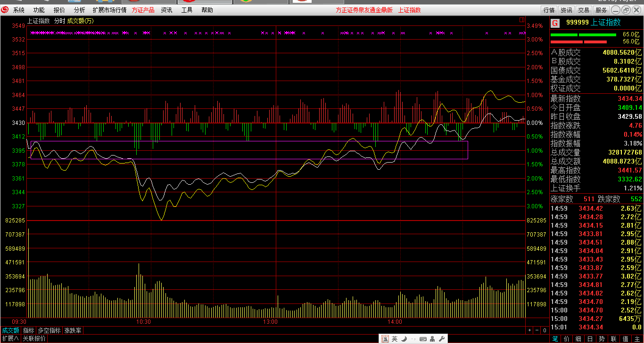Click the 最低指数 value 3332.62
The width and height of the screenshot is (644, 344).
coord(630,179)
